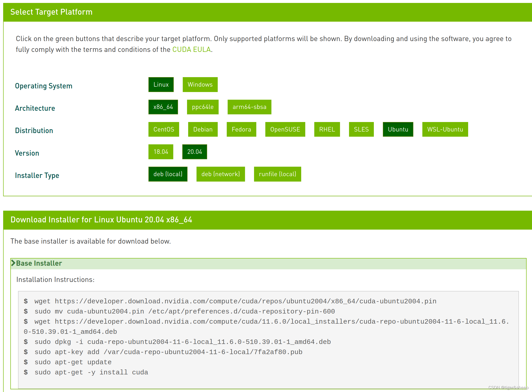Select runfile (local) installer type
The height and width of the screenshot is (392, 532).
coord(278,174)
